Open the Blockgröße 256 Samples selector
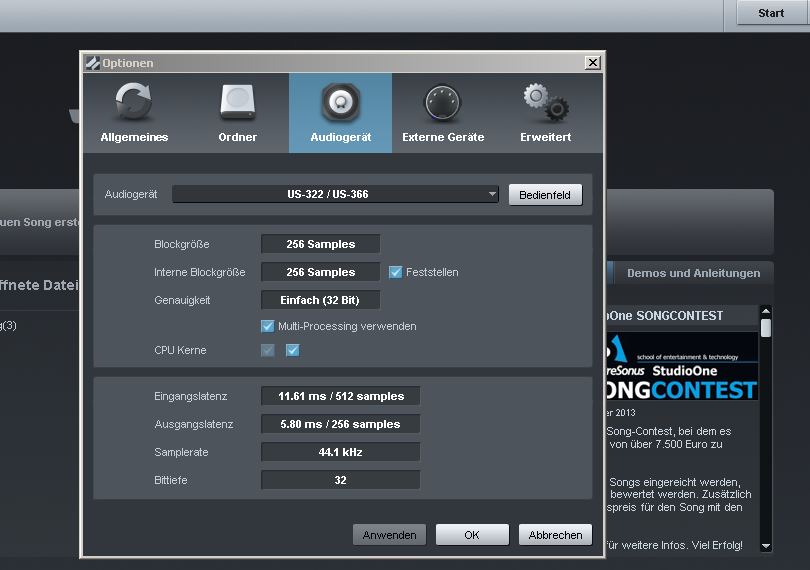The height and width of the screenshot is (570, 810). click(320, 244)
